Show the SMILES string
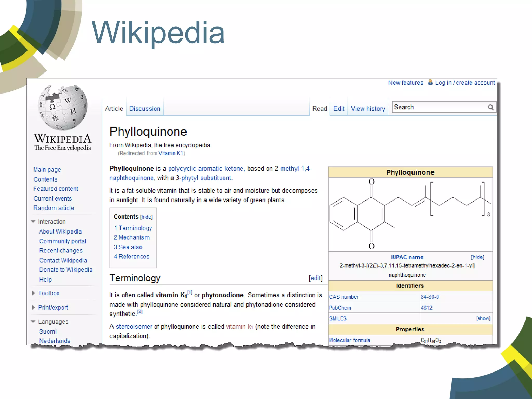The image size is (532, 399). click(x=483, y=318)
